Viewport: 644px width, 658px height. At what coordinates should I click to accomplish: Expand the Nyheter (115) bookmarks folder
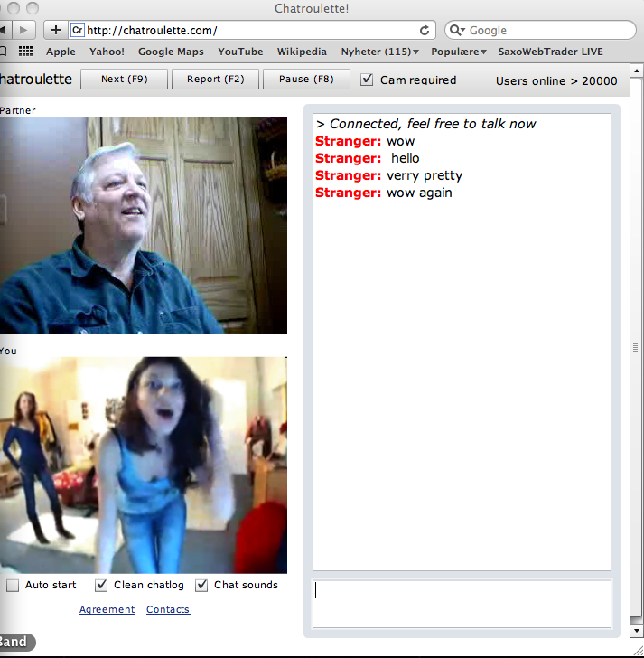pos(379,52)
